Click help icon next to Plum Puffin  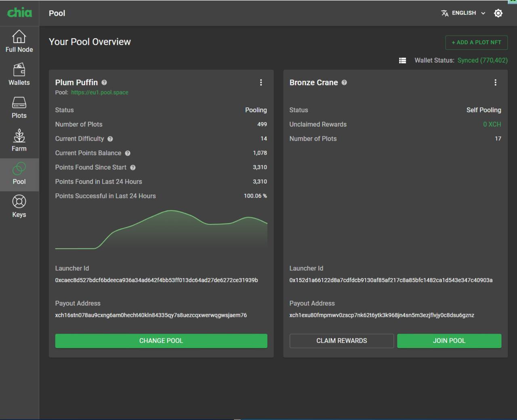pos(104,82)
